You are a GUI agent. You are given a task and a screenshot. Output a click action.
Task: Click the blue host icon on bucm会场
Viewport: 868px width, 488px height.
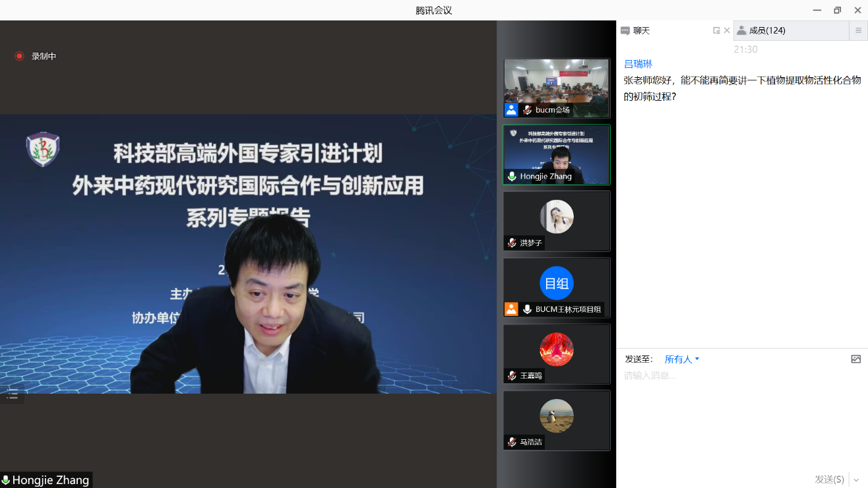[511, 110]
